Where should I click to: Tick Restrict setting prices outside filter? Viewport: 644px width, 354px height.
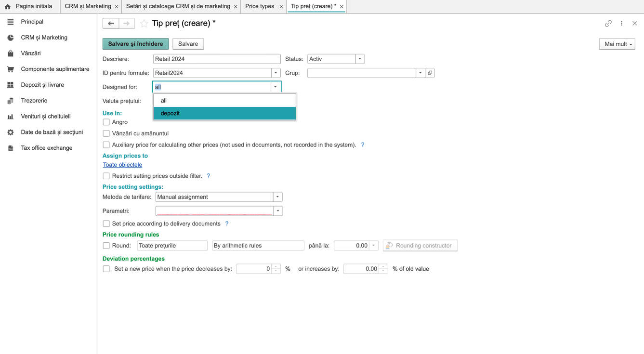[x=106, y=176]
